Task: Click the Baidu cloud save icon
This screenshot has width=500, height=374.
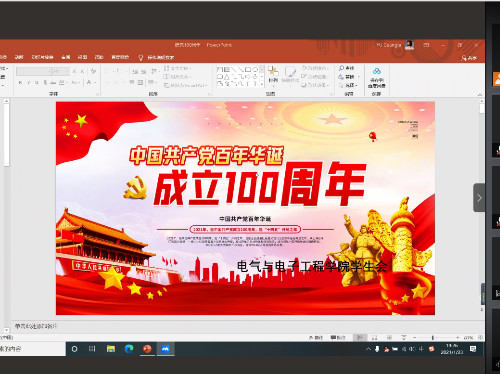Action: point(377,78)
